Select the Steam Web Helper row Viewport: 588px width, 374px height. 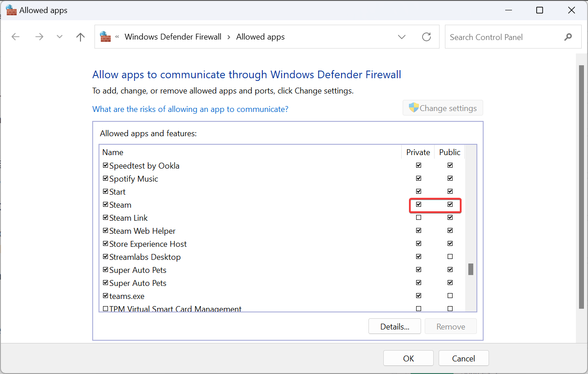(x=142, y=231)
